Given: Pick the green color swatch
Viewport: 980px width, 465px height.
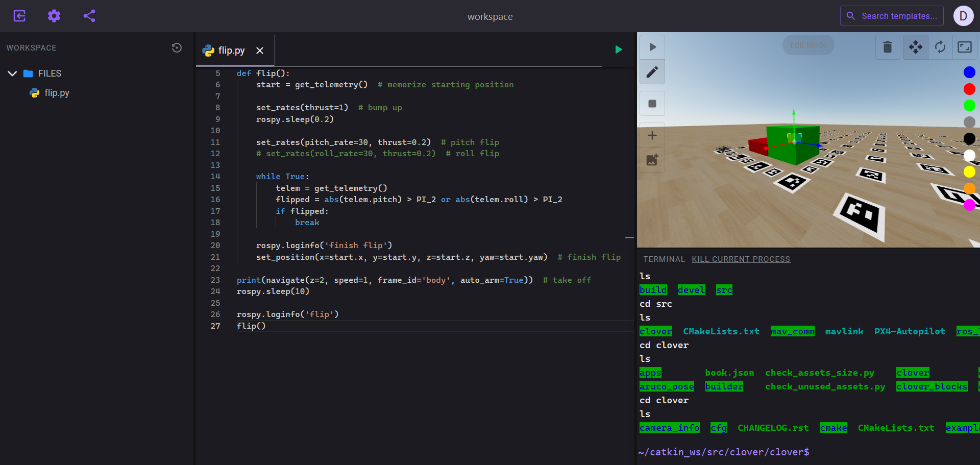Looking at the screenshot, I should tap(969, 106).
